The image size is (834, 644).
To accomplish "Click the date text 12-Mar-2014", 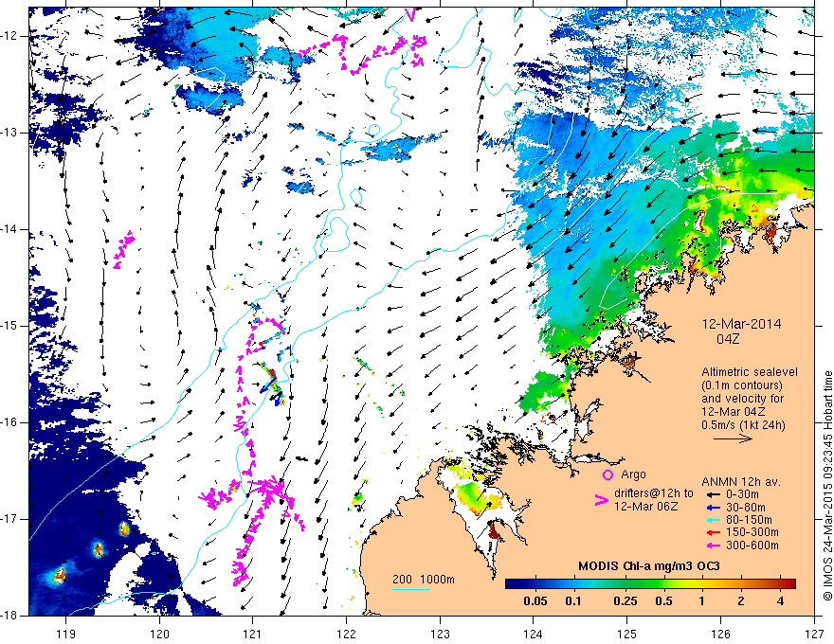I will [x=741, y=324].
